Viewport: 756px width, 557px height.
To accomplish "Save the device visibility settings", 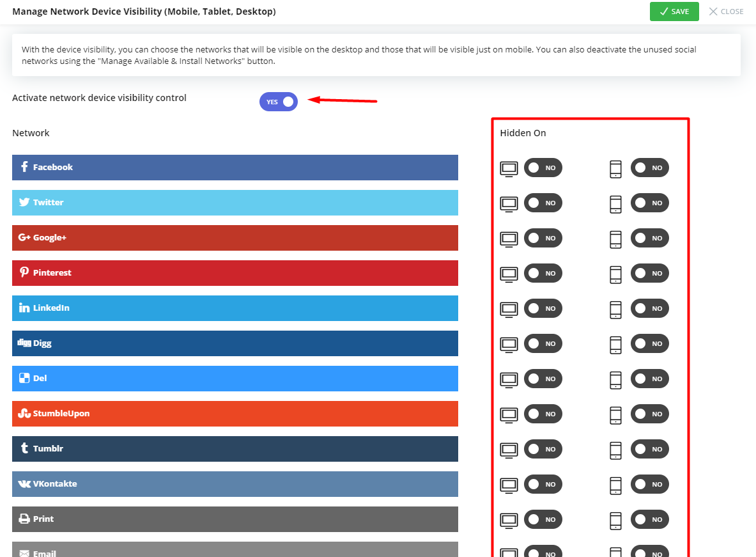I will pos(674,12).
